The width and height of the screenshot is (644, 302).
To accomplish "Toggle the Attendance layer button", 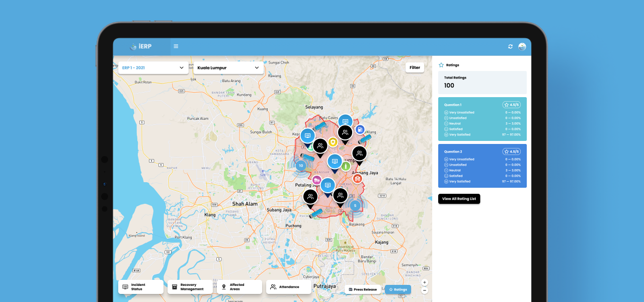I will tap(288, 287).
